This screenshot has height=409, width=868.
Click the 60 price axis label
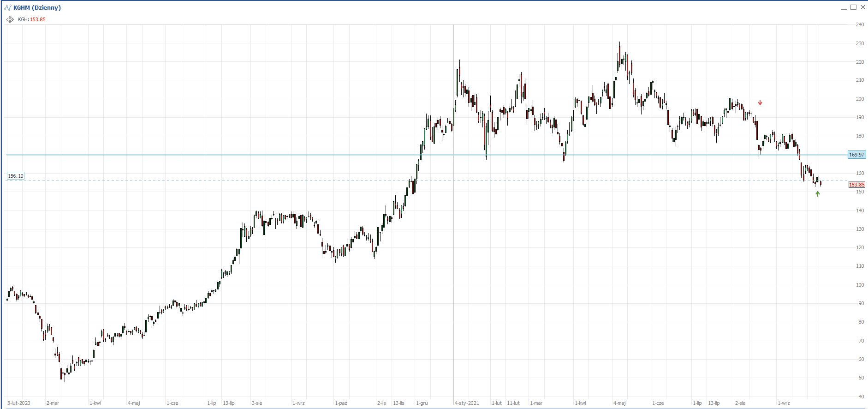861,359
